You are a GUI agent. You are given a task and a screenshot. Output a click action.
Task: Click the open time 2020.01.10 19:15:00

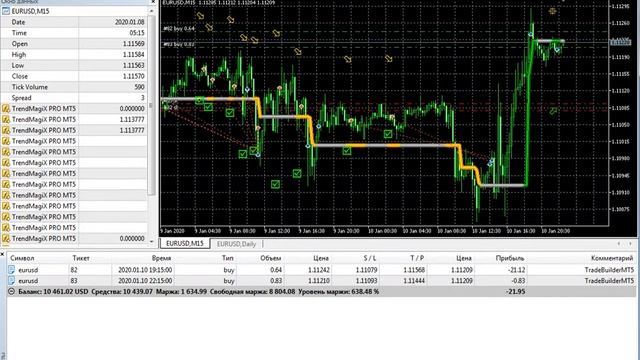click(145, 270)
